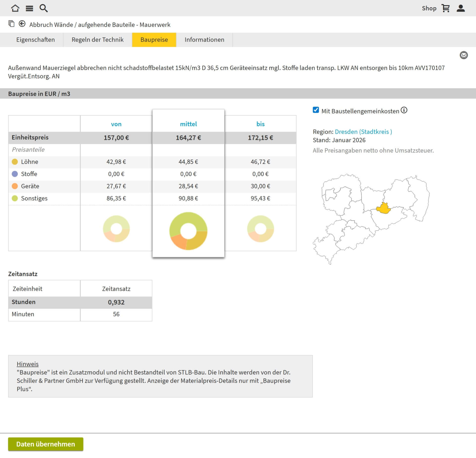
Task: Open Baustellengemeinkosten info icon
Action: tap(404, 110)
